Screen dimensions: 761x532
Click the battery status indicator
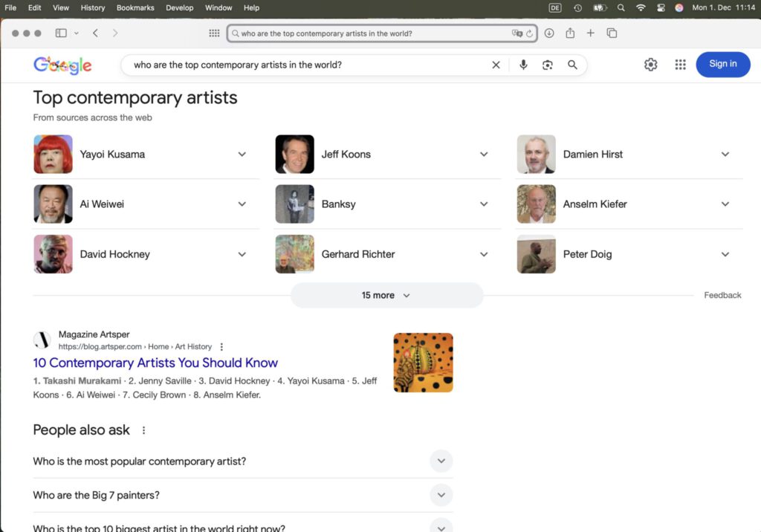tap(600, 7)
